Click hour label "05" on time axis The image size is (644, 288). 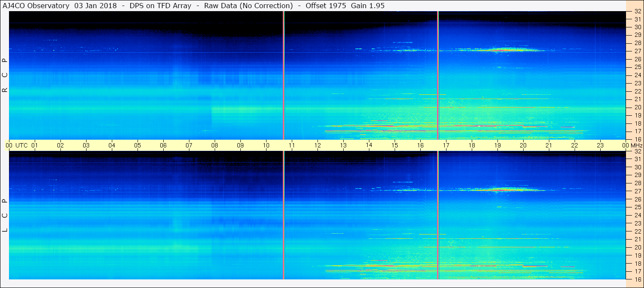pos(138,145)
